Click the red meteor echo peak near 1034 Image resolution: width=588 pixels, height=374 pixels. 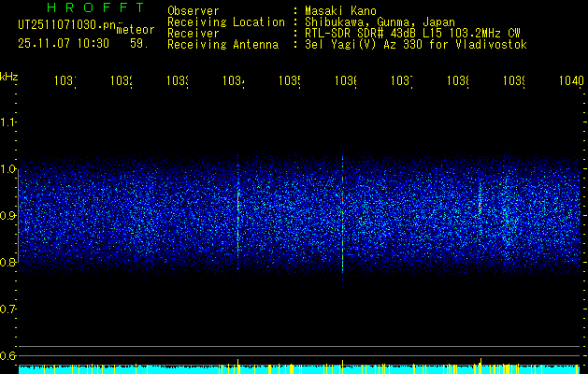pos(238,199)
